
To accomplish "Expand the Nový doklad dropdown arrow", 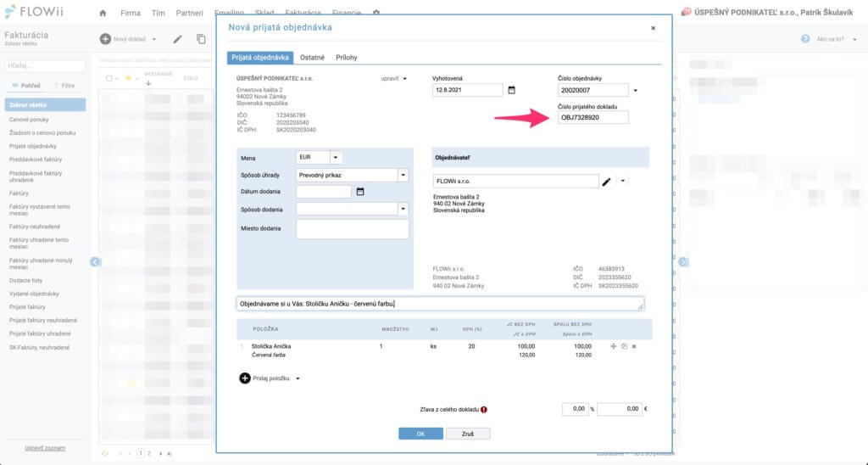I will pos(154,39).
